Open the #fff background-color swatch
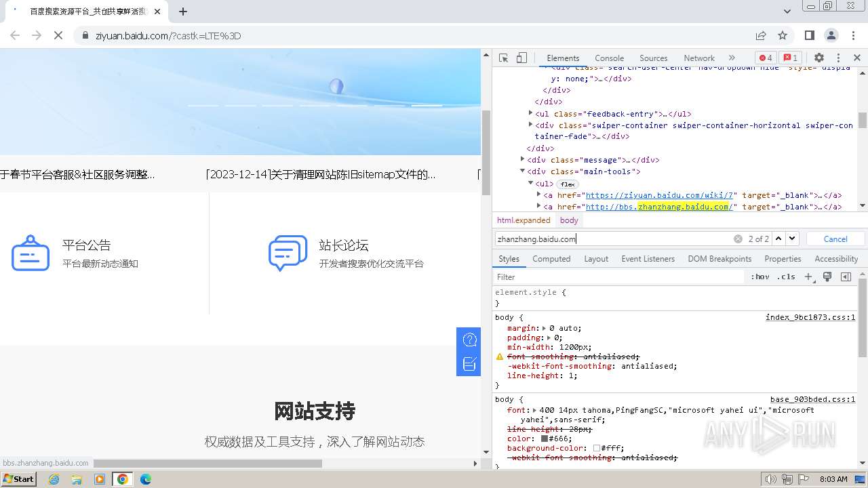The image size is (868, 488). (x=597, y=448)
